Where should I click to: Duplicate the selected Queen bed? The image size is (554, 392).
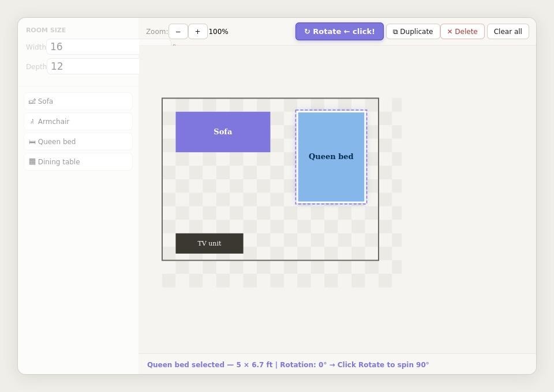tap(413, 31)
